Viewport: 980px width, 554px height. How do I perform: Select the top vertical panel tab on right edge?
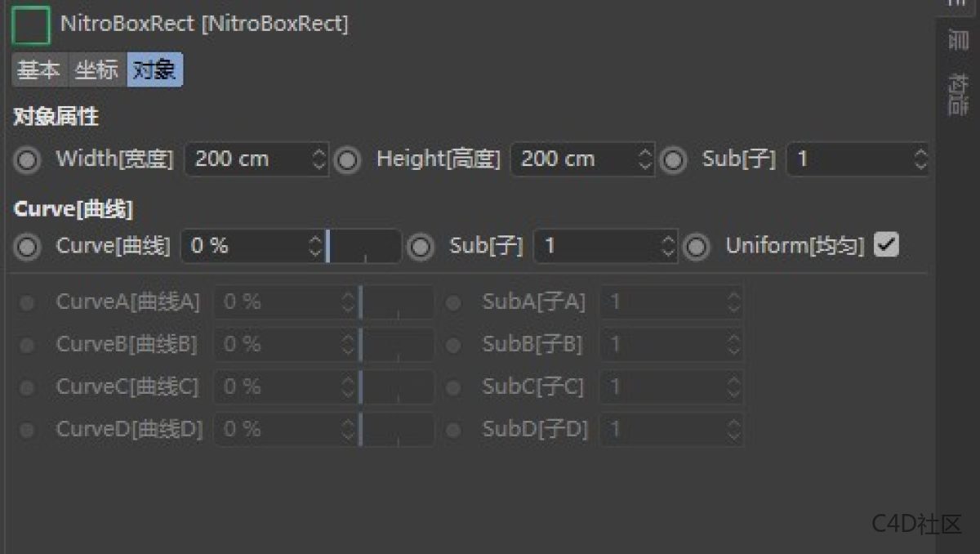[955, 8]
